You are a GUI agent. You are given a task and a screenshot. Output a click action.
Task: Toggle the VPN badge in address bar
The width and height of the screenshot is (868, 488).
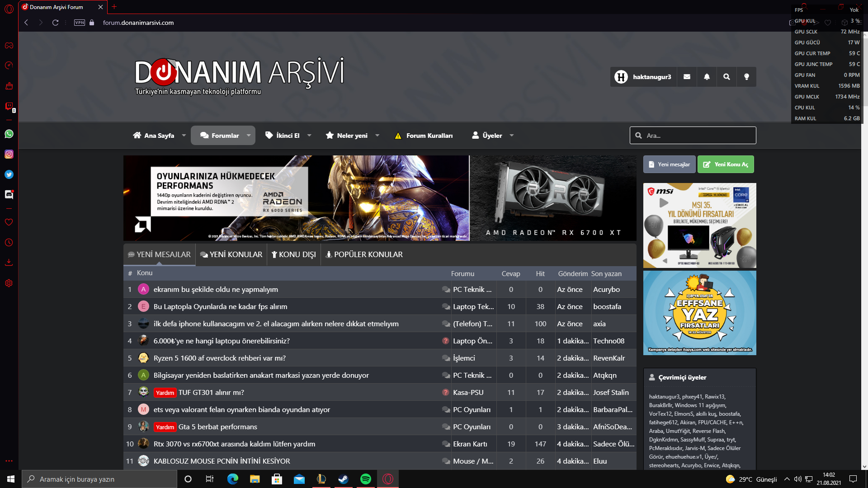pos(80,23)
